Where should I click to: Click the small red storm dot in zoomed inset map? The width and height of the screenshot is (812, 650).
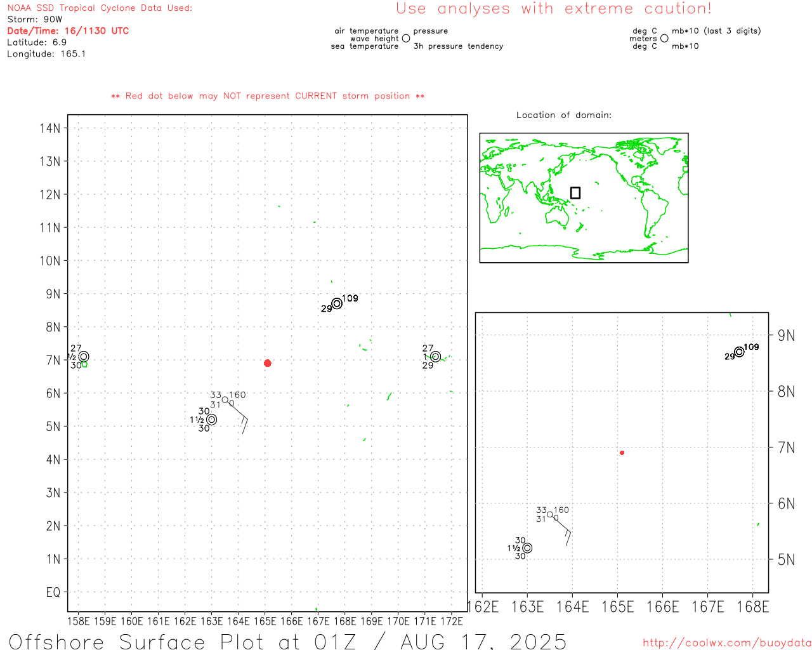622,453
